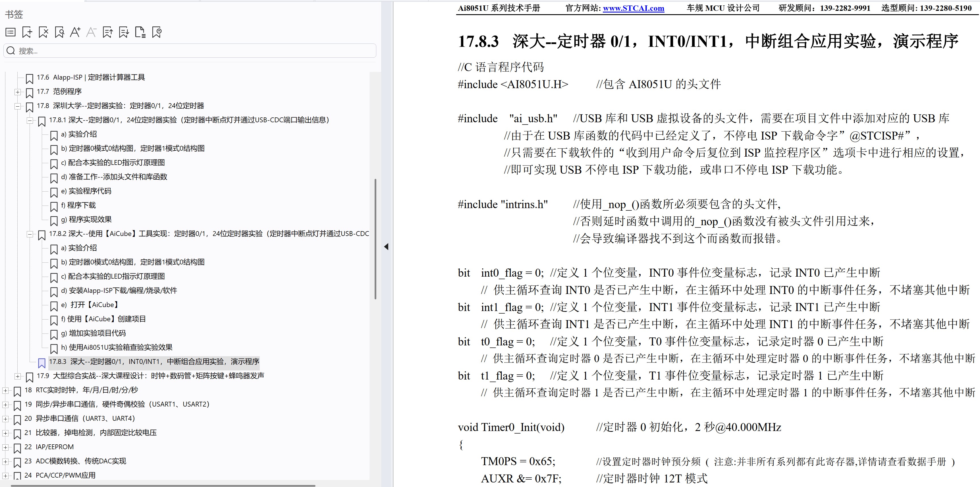Expand the 22 IAP/EEPROM bookmark node
Viewport: 980px width, 487px height.
[5, 447]
